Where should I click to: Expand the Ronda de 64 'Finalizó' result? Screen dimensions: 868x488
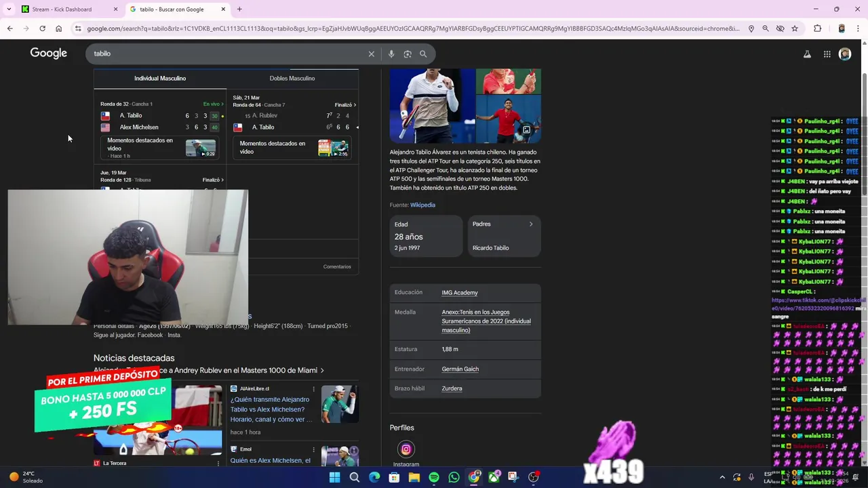pyautogui.click(x=345, y=105)
